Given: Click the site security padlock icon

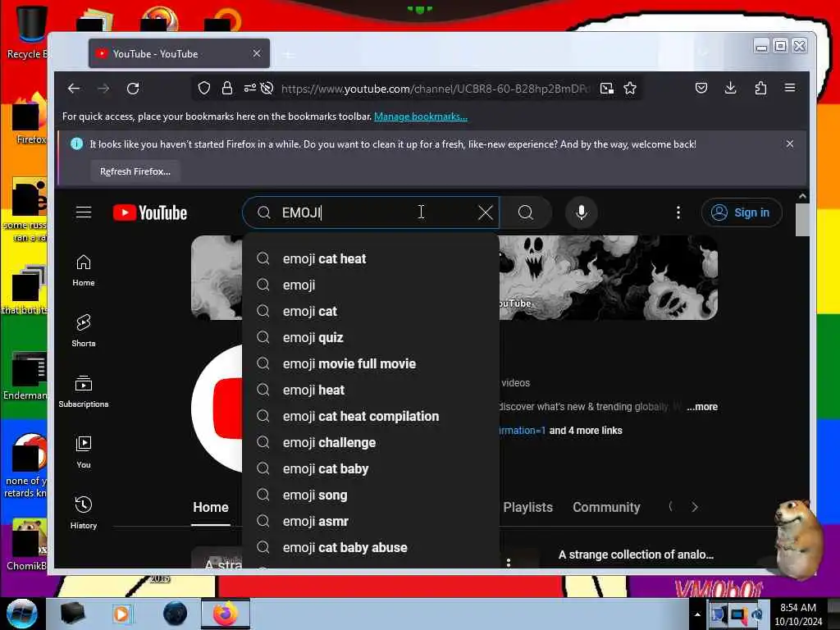Looking at the screenshot, I should (227, 88).
